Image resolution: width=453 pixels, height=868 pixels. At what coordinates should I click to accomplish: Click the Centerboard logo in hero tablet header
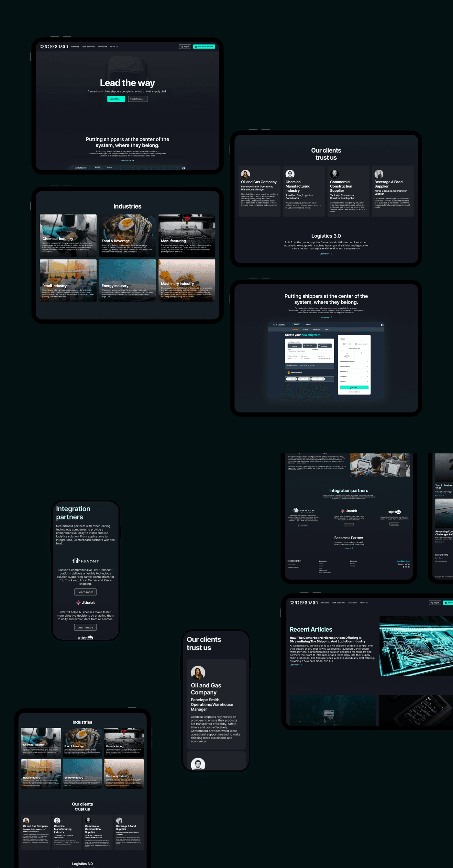click(x=53, y=47)
